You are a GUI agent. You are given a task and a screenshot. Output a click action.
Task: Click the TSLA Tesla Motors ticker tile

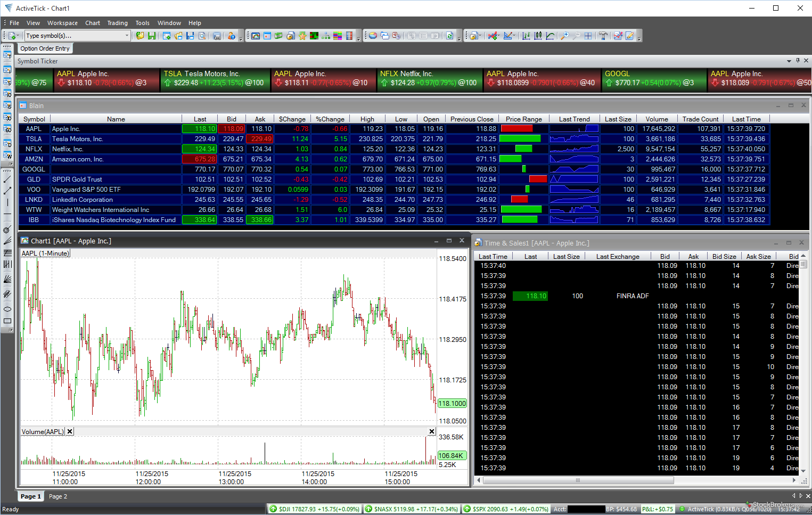point(215,79)
